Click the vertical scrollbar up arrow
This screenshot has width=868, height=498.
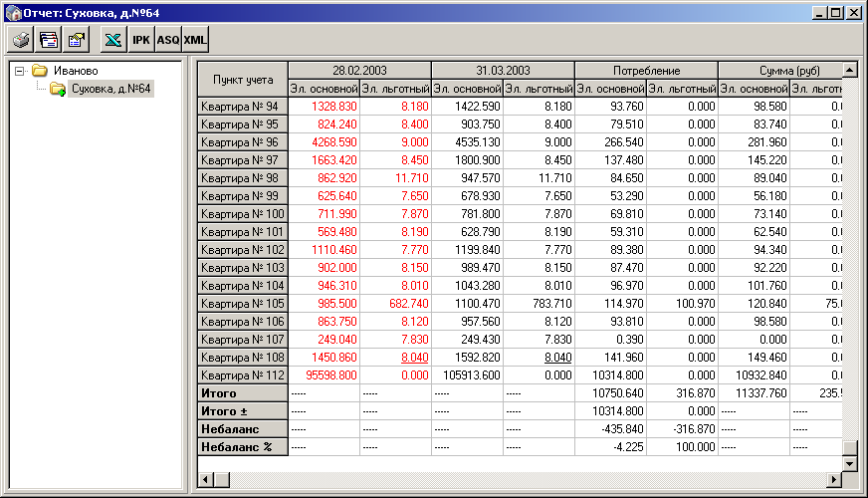click(x=850, y=70)
